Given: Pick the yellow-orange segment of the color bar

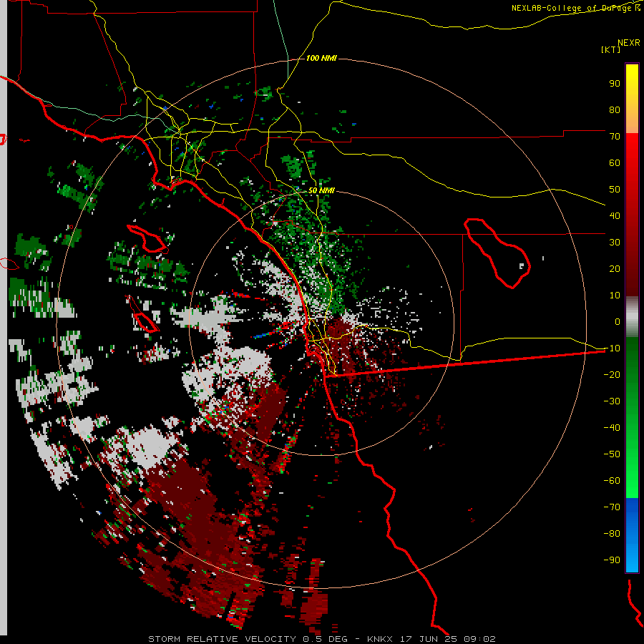Looking at the screenshot, I should [x=632, y=99].
